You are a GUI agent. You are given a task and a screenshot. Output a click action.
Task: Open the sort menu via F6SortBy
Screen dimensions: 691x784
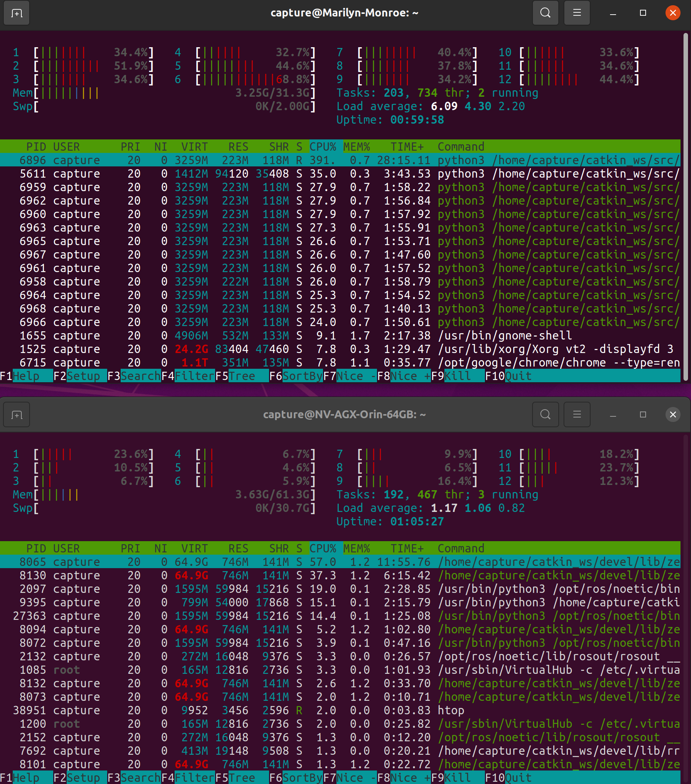point(296,376)
